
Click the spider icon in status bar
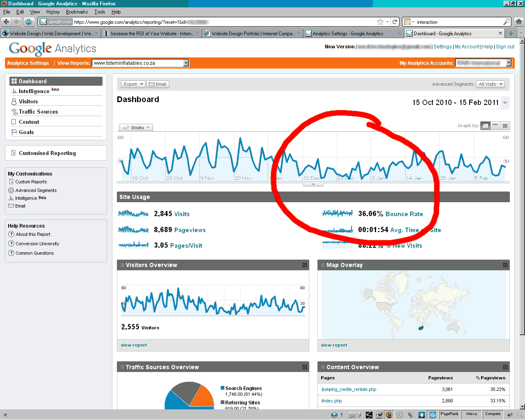pos(510,415)
